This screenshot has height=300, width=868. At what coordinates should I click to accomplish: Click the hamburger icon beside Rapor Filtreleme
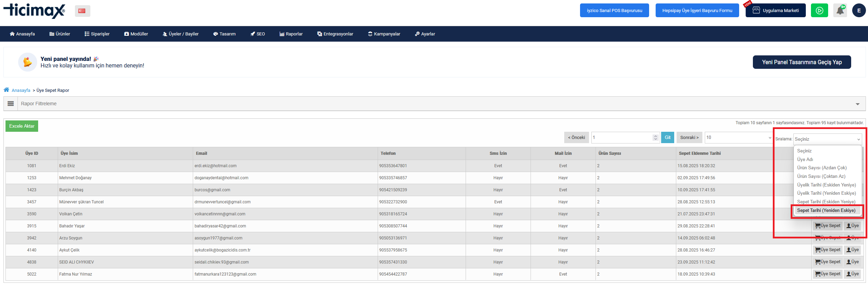point(11,104)
